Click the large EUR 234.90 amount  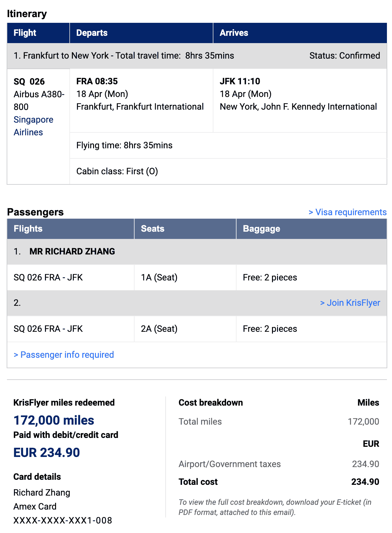click(47, 452)
